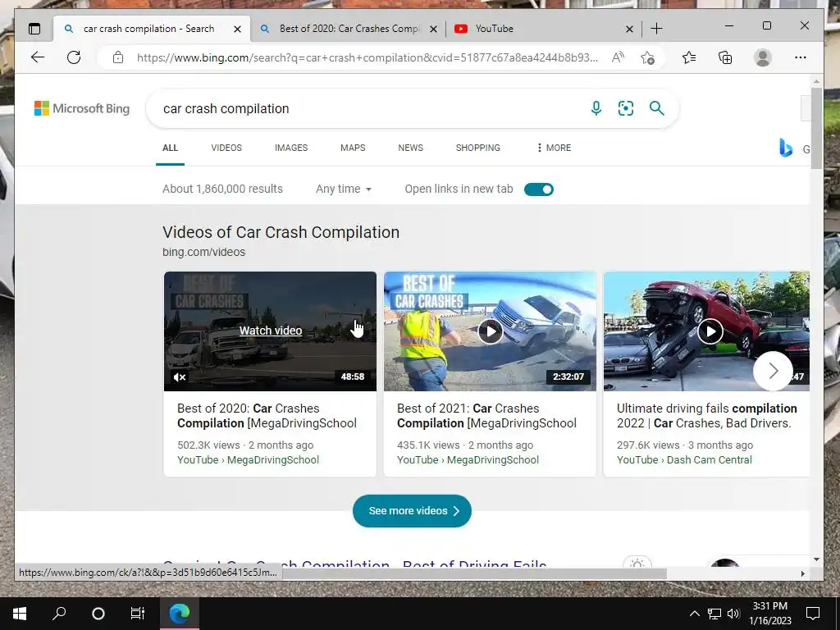Open the tab actions menu icon
The width and height of the screenshot is (840, 630).
pyautogui.click(x=34, y=29)
